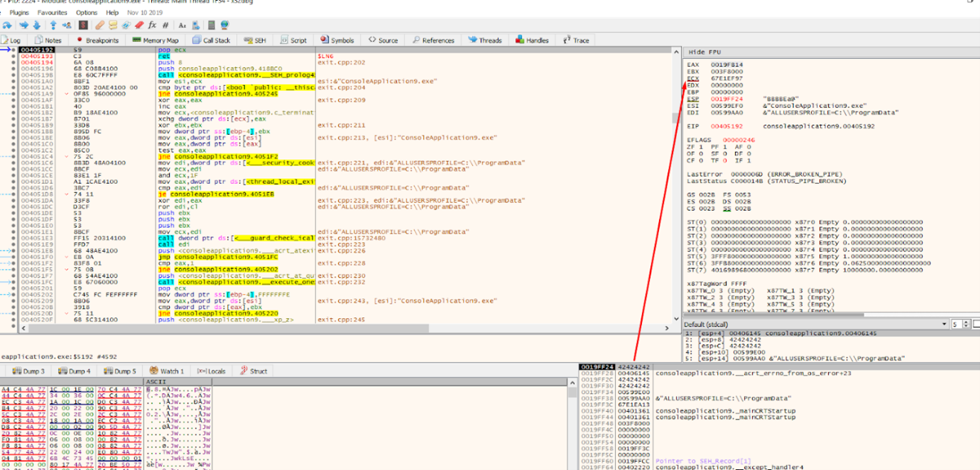The height and width of the screenshot is (470, 980).
Task: Select the Dump 3 tab
Action: 28,371
